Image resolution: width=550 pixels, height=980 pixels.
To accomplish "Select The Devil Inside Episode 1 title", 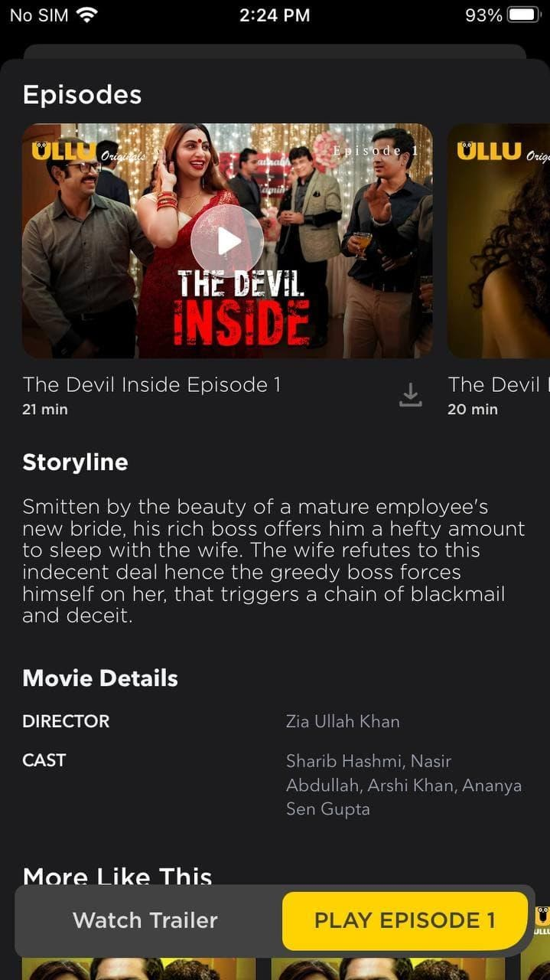I will coord(151,384).
